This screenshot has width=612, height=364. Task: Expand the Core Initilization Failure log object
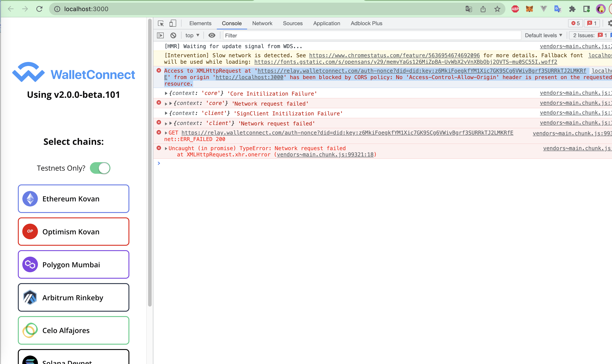(166, 93)
